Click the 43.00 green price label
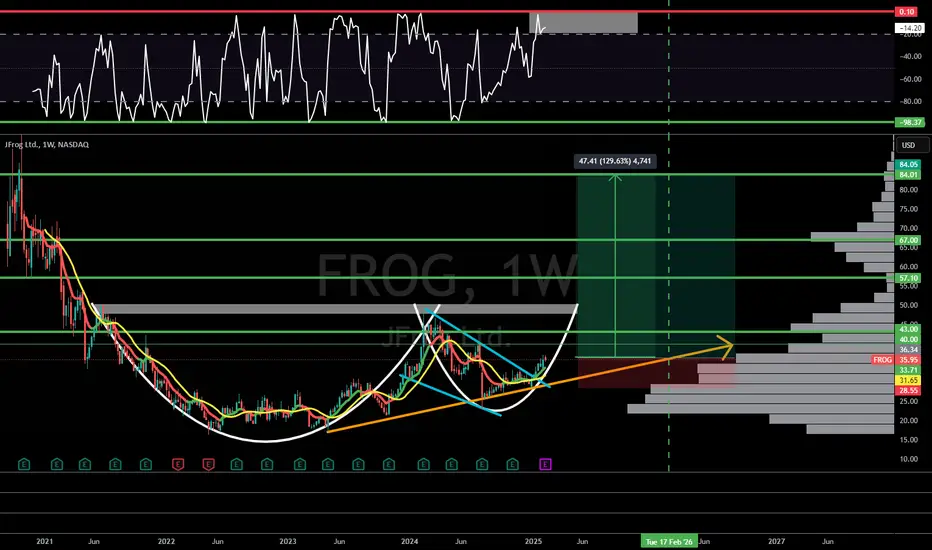The width and height of the screenshot is (932, 550). pyautogui.click(x=908, y=329)
